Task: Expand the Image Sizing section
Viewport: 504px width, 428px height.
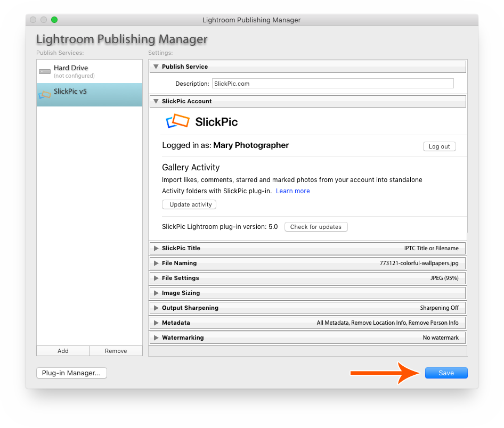Action: pos(156,293)
